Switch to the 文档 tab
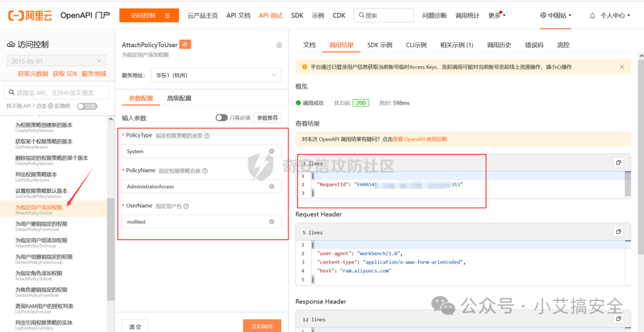The width and height of the screenshot is (644, 332). click(x=309, y=45)
